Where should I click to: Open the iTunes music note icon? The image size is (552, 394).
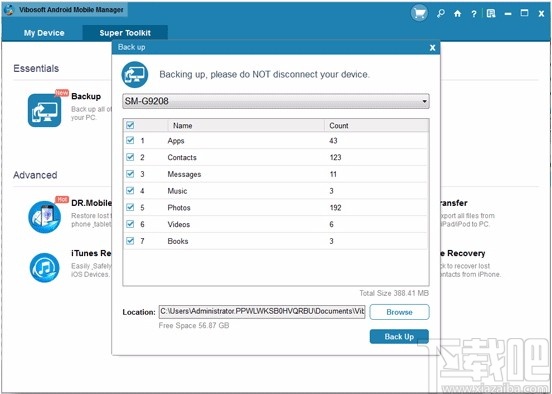tap(44, 268)
